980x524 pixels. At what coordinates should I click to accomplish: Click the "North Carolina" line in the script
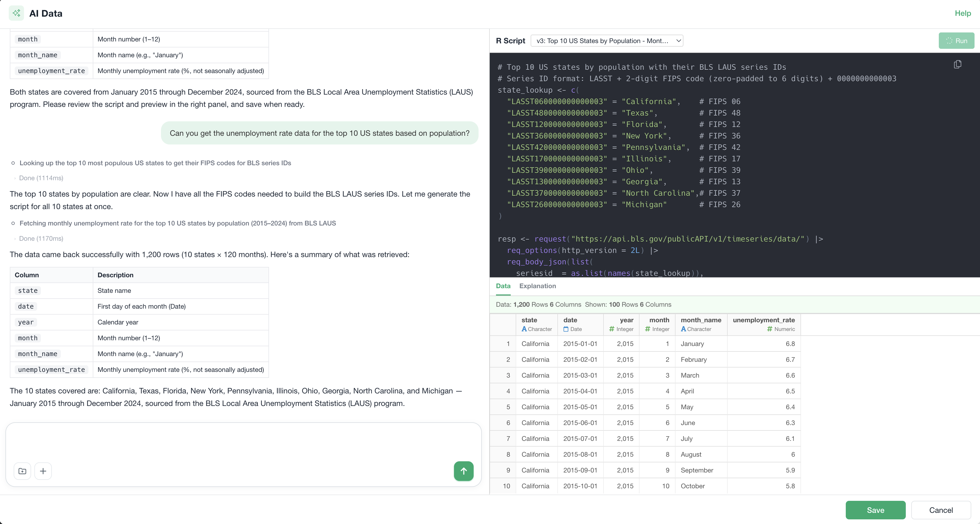(623, 193)
